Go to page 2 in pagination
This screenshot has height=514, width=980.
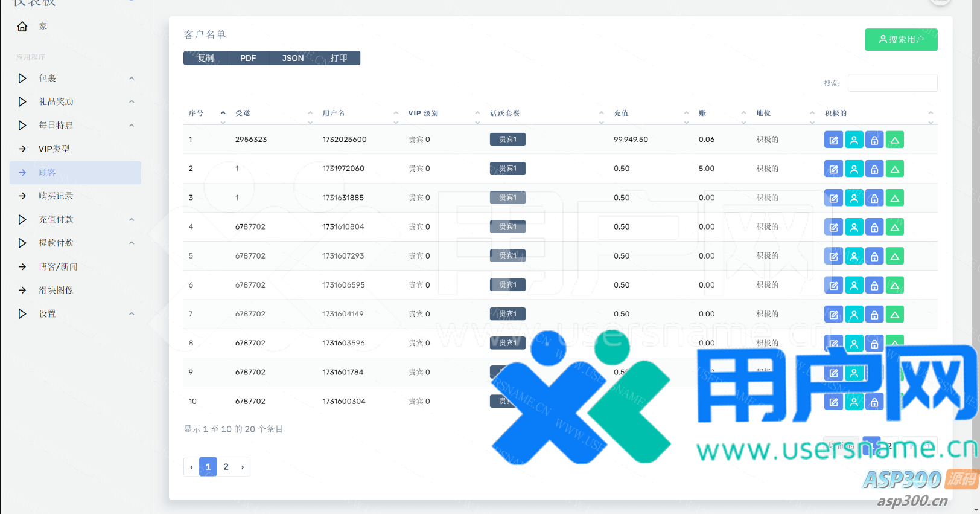(x=226, y=467)
